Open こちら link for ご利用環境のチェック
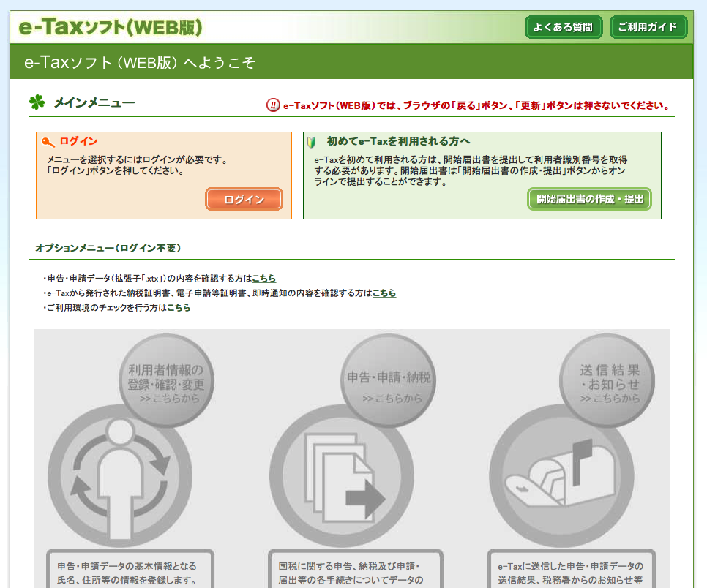Image resolution: width=707 pixels, height=588 pixels. click(x=179, y=307)
